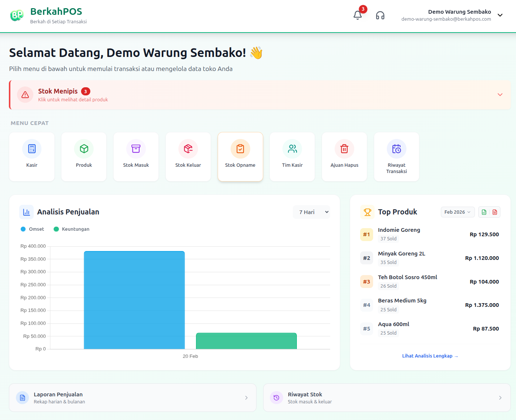Click the account email address text
The image size is (516, 420).
(x=446, y=19)
